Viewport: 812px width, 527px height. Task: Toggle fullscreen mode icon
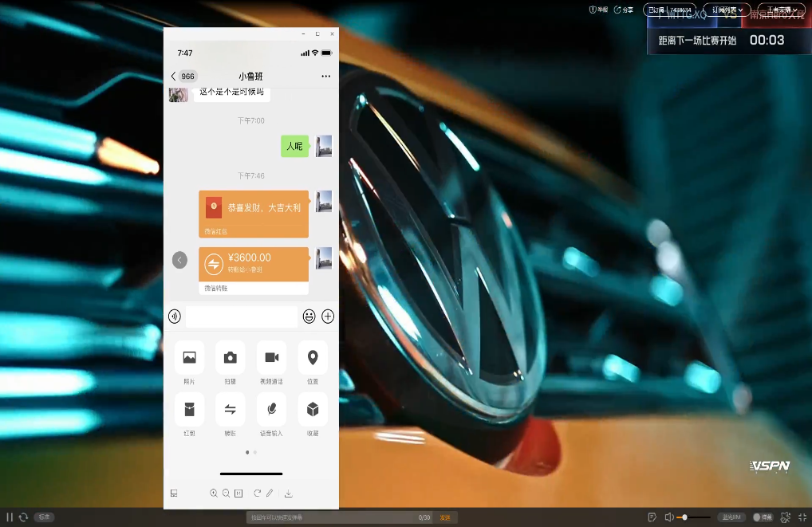click(802, 517)
